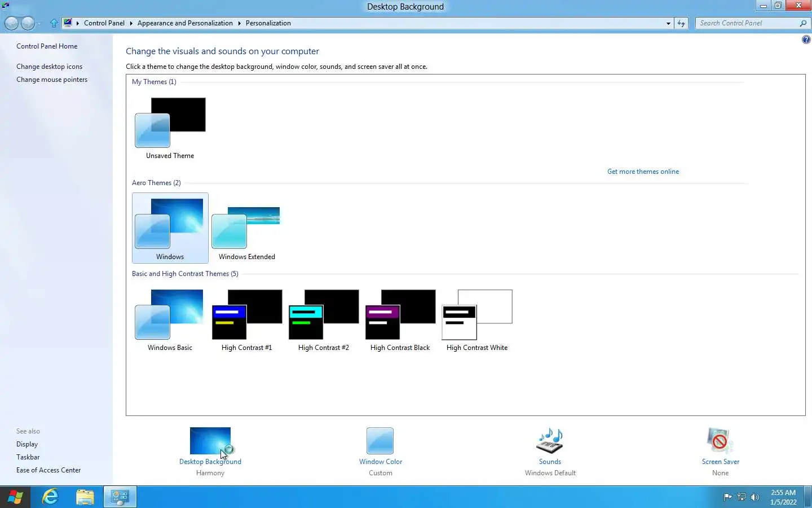Screen dimensions: 812x508
Task: Open File Explorer from taskbar
Action: click(85, 497)
